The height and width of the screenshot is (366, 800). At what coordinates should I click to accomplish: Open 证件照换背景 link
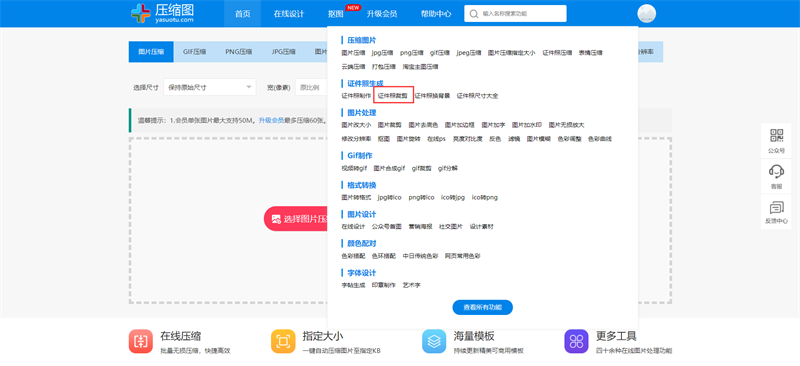pyautogui.click(x=432, y=95)
